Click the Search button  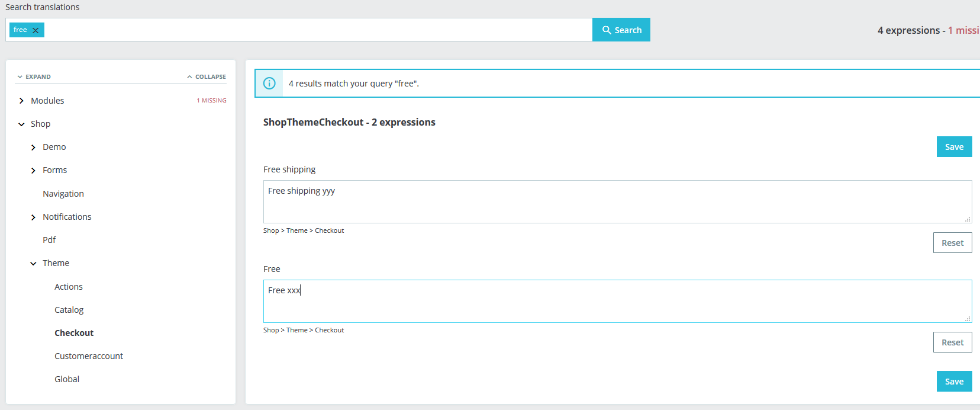click(x=621, y=30)
